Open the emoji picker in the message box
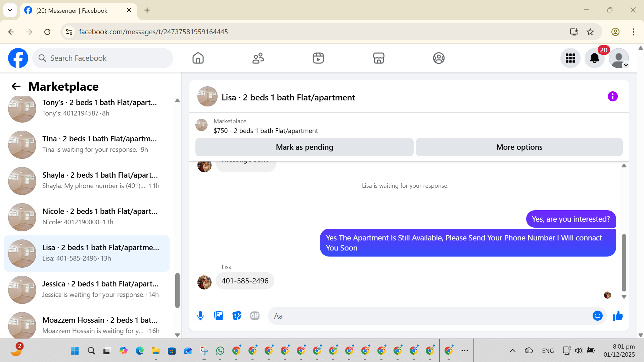Screen dimensions: 644x362 click(x=598, y=316)
